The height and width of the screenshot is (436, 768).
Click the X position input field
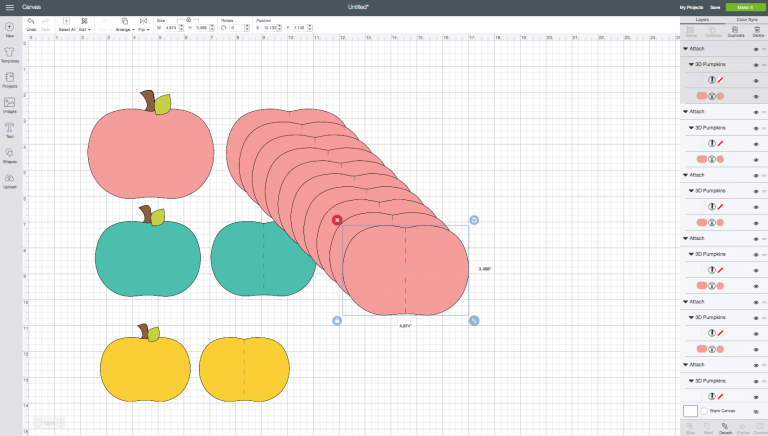(x=270, y=28)
